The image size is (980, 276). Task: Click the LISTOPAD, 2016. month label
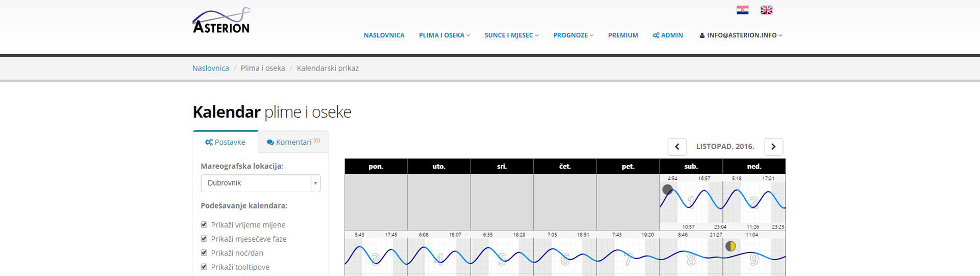(x=725, y=147)
